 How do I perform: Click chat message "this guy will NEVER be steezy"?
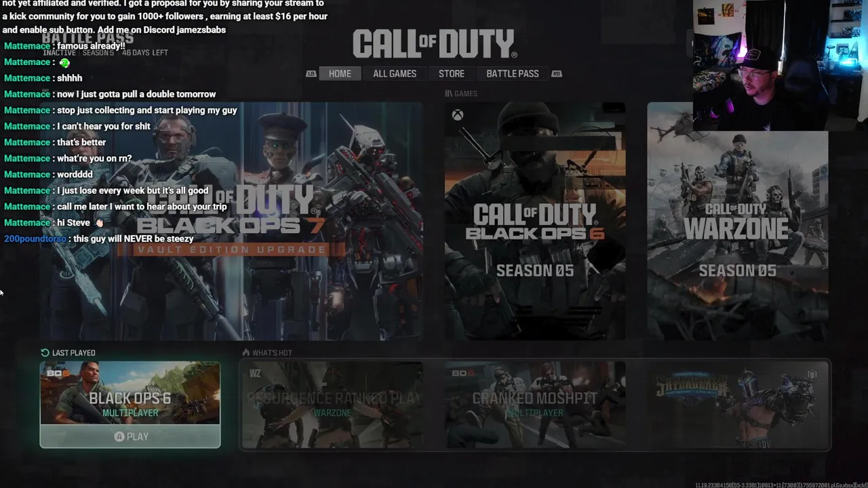(134, 239)
